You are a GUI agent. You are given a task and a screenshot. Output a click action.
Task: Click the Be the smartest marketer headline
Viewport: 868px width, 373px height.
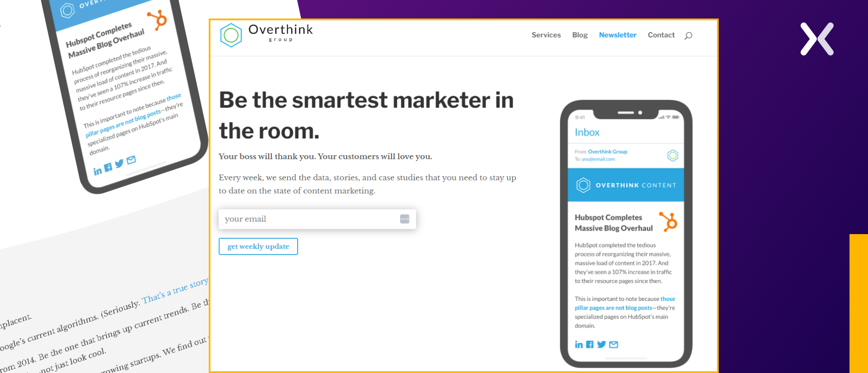(x=366, y=116)
